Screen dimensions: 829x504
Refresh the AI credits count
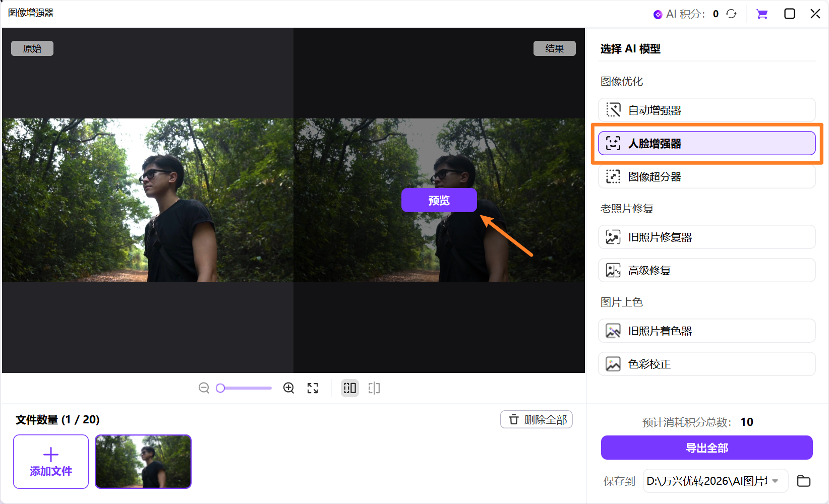pos(731,14)
